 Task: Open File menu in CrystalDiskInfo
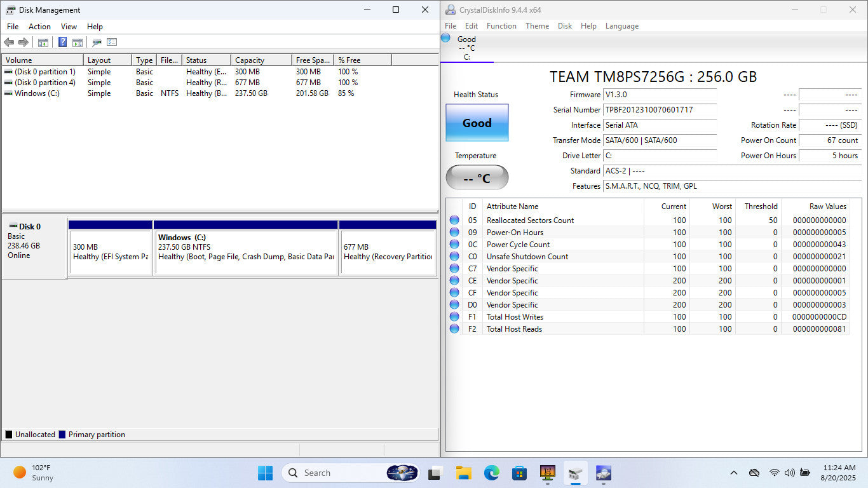[451, 26]
